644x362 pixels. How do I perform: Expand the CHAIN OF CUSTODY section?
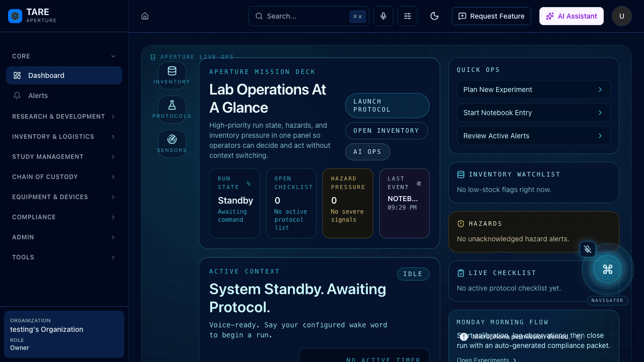64,176
